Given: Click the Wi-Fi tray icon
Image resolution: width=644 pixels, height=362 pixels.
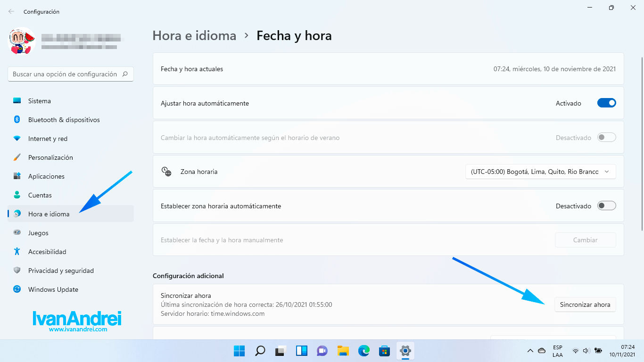Looking at the screenshot, I should [575, 351].
